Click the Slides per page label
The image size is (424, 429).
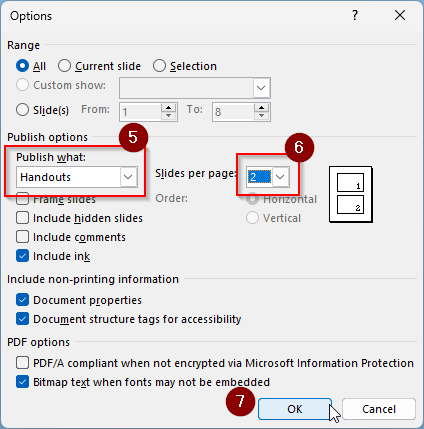[196, 173]
